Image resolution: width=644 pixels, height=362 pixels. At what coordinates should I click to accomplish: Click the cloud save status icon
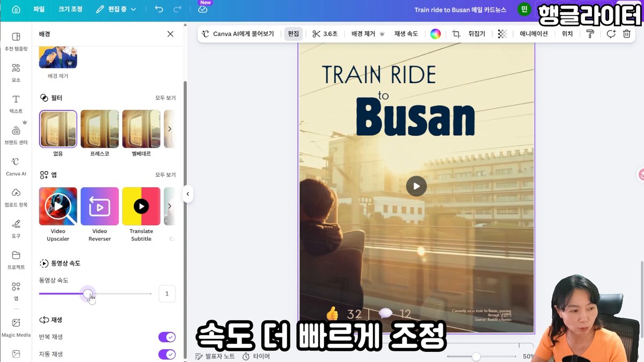coord(203,10)
